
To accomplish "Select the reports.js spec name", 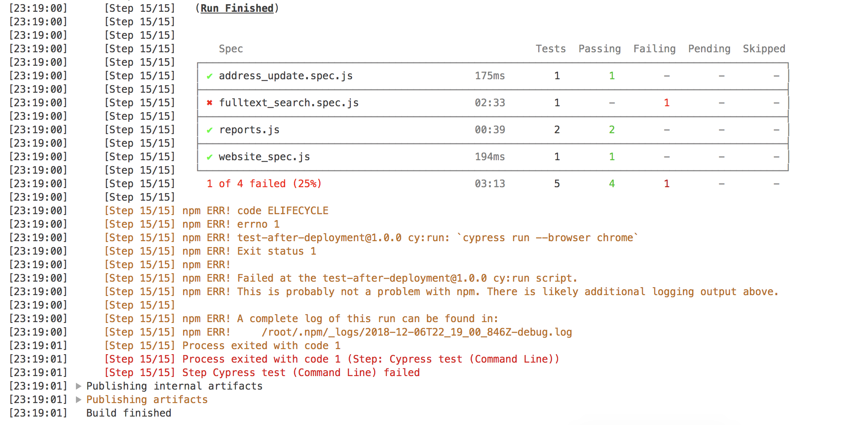I will pos(249,130).
